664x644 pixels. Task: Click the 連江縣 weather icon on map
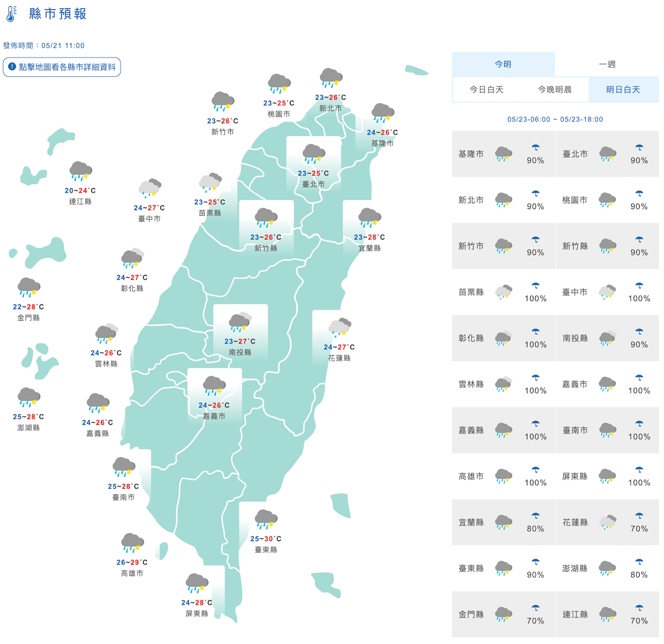coord(80,171)
